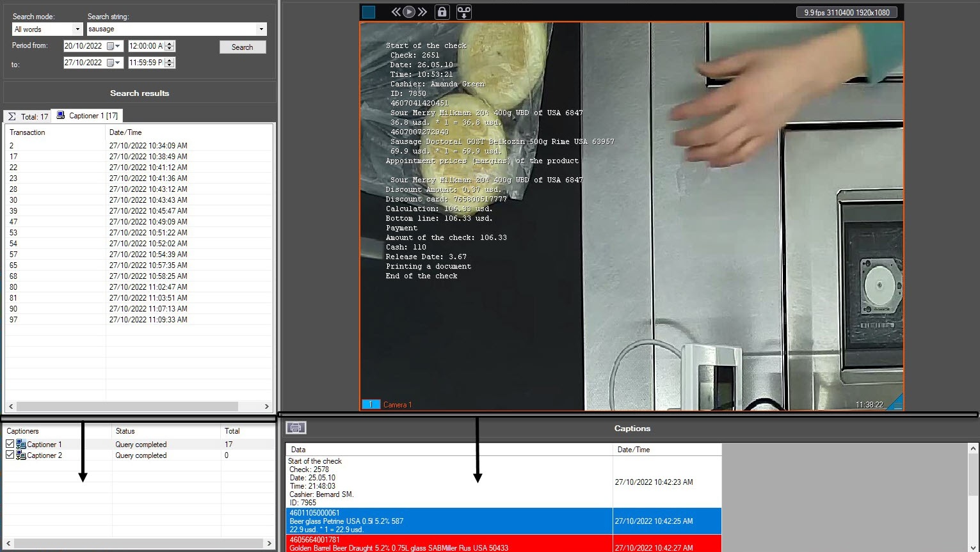The height and width of the screenshot is (552, 980).
Task: Click the archive export tape icon
Action: 463,12
